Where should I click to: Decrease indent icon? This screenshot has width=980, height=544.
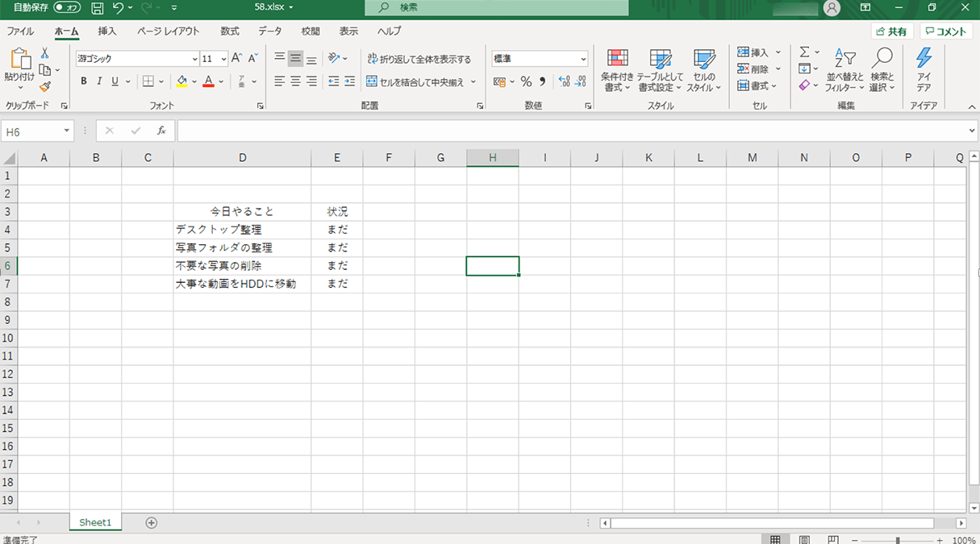point(334,81)
